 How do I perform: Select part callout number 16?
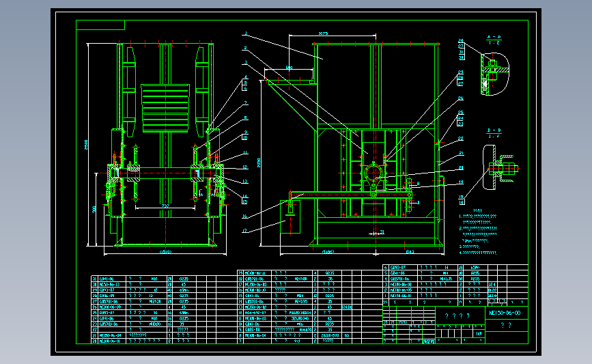244,216
